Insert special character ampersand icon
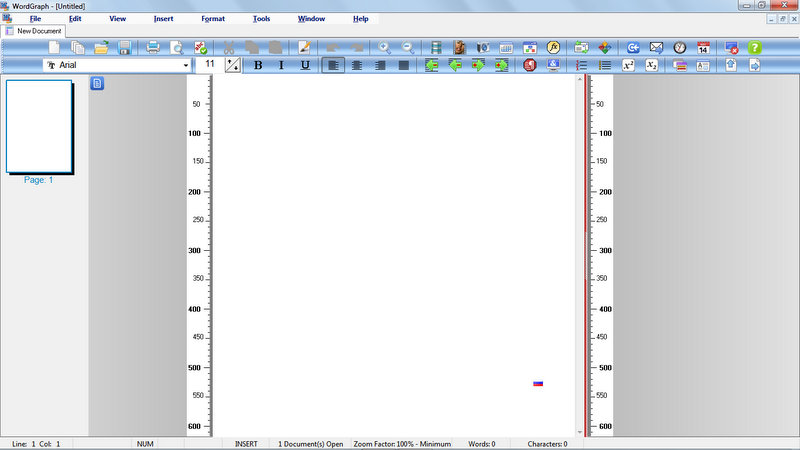 (x=553, y=65)
